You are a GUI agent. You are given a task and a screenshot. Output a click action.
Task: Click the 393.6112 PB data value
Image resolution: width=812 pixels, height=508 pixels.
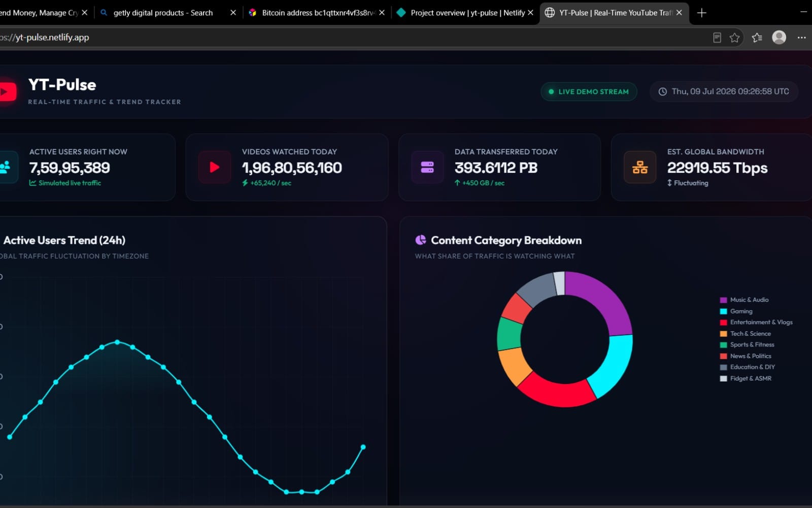[x=496, y=168]
